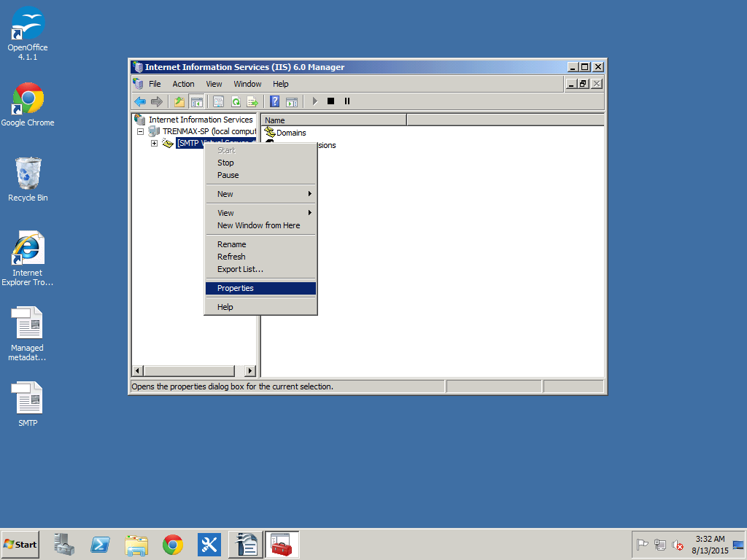Select Properties in the context menu
Screen dimensions: 747x560
260,288
